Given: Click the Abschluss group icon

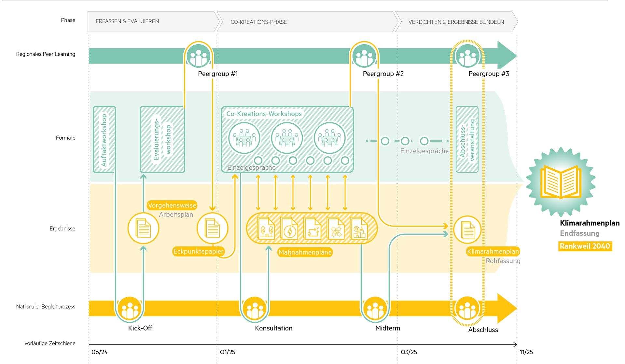Looking at the screenshot, I should [467, 309].
